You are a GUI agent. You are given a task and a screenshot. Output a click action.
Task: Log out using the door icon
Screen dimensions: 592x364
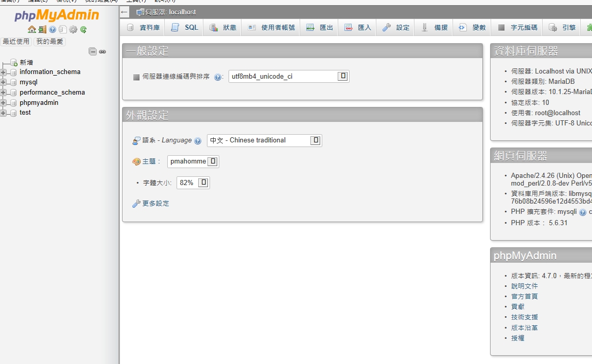[42, 29]
